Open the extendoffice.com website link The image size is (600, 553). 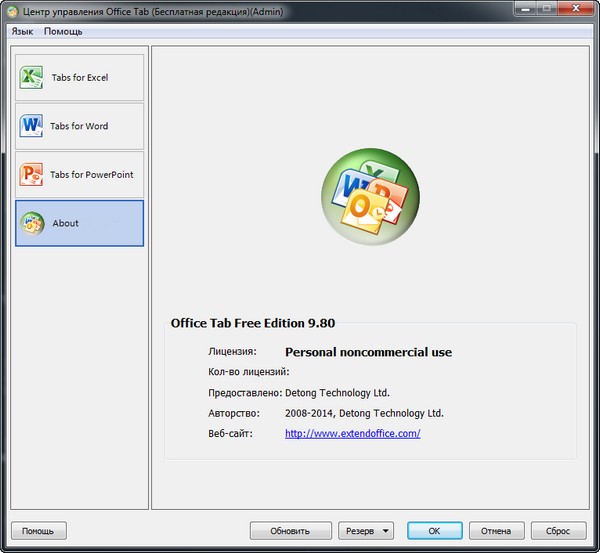pos(353,434)
